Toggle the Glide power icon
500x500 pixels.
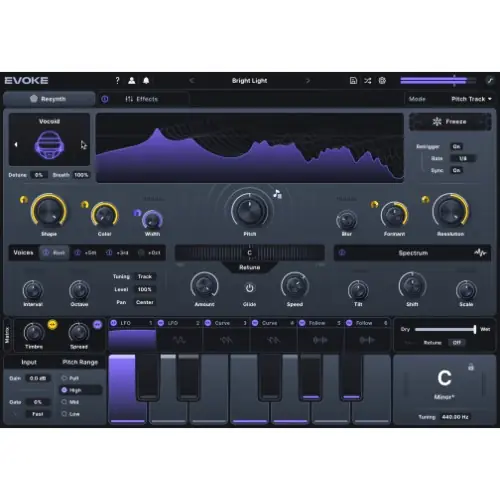click(249, 288)
